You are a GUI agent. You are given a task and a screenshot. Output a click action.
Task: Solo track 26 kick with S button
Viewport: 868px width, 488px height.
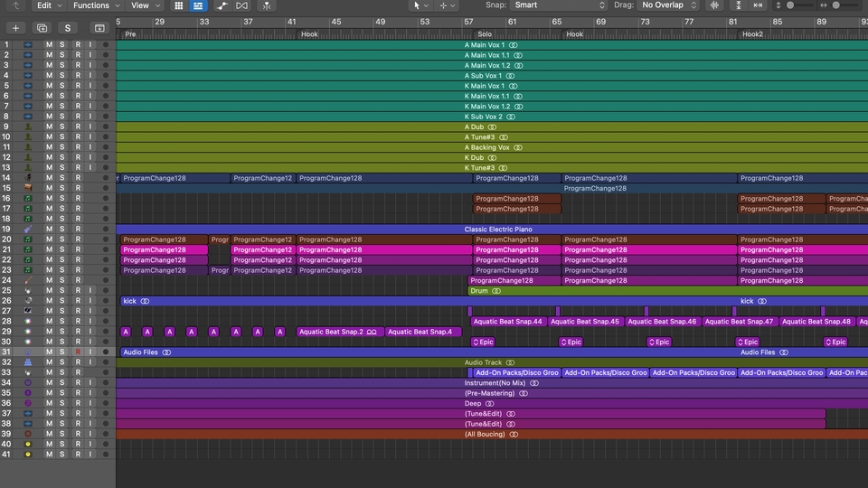[62, 301]
